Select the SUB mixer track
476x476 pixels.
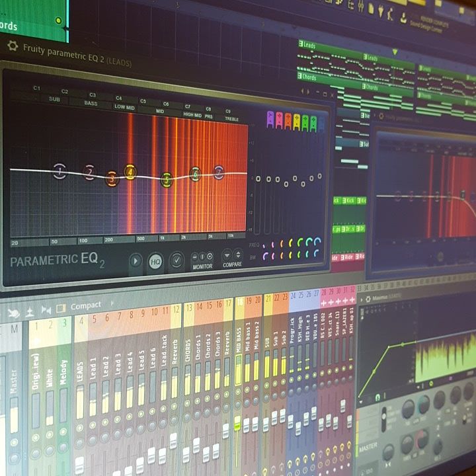(267, 342)
